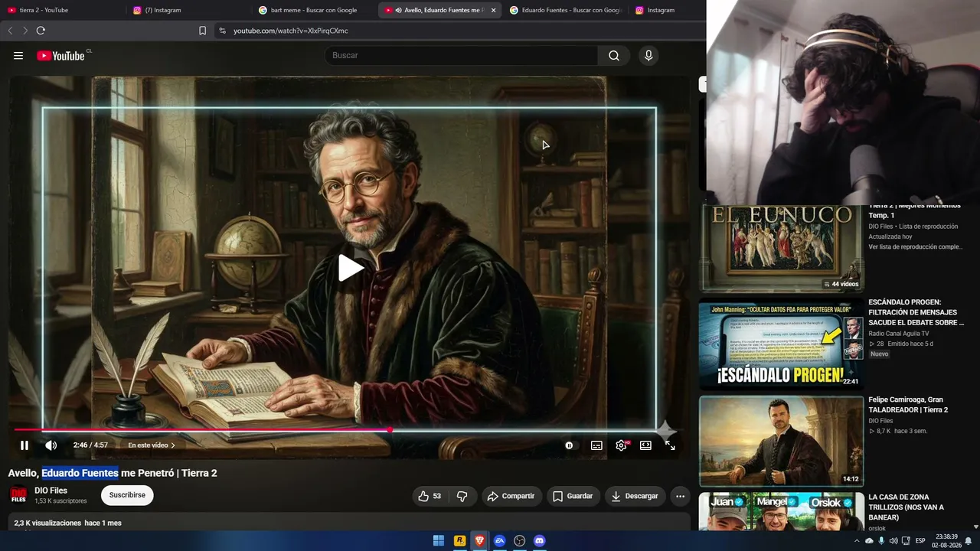Click the large play overlay on video
The width and height of the screenshot is (980, 551).
pyautogui.click(x=351, y=267)
